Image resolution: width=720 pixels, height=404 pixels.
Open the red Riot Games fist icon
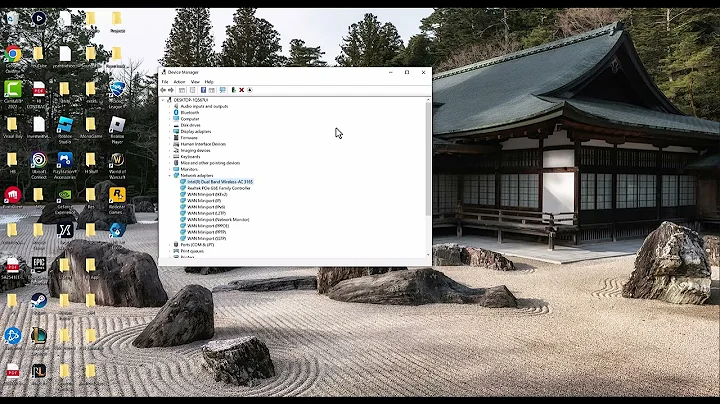click(x=13, y=195)
